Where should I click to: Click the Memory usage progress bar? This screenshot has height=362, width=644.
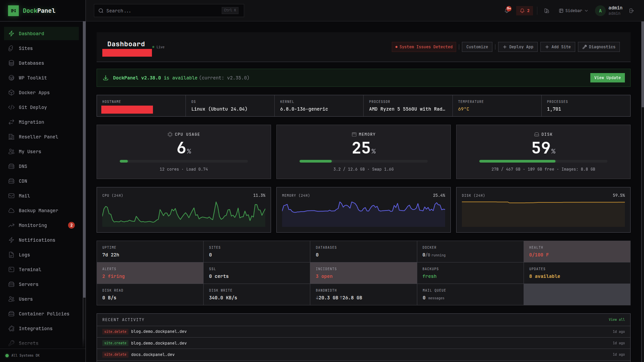coord(364,161)
